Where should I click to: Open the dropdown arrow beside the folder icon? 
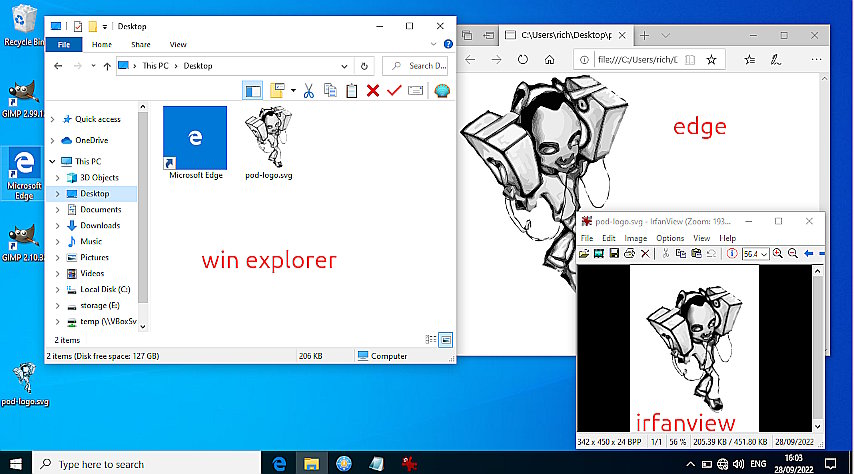pos(293,91)
